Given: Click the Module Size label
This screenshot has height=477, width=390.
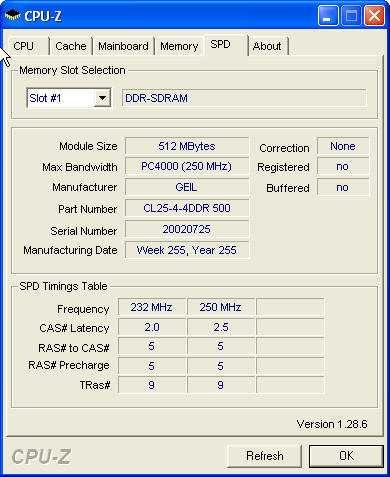Looking at the screenshot, I should (88, 146).
